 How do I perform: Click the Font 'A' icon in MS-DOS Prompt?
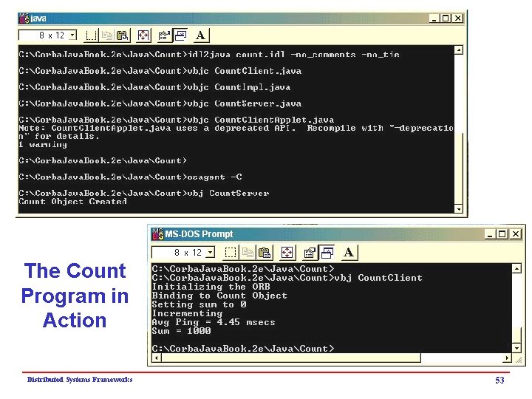(349, 253)
